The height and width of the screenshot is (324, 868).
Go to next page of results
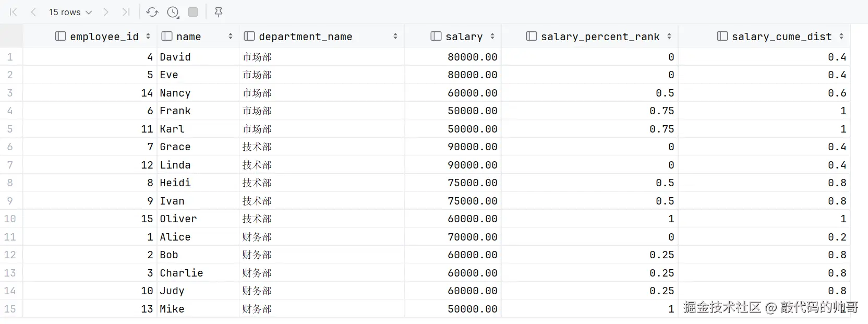106,12
